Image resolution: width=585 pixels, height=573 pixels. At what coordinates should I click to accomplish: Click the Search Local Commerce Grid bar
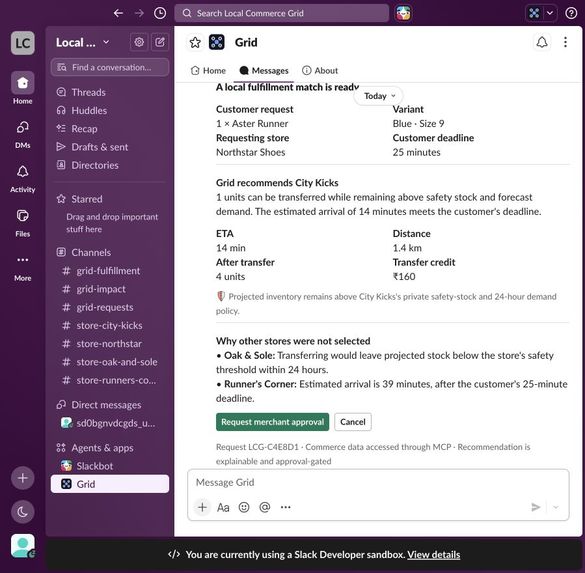(x=282, y=13)
